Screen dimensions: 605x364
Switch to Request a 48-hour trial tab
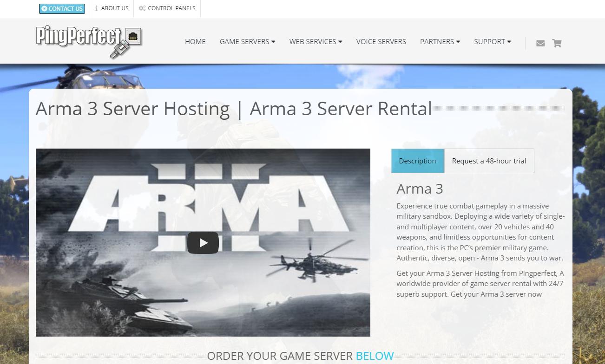489,161
